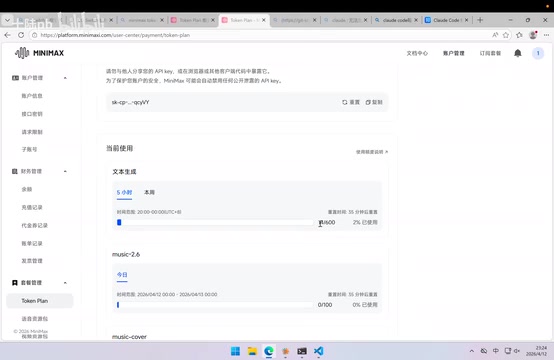Click the Microsoft Edge taskbar icon

(x=269, y=351)
